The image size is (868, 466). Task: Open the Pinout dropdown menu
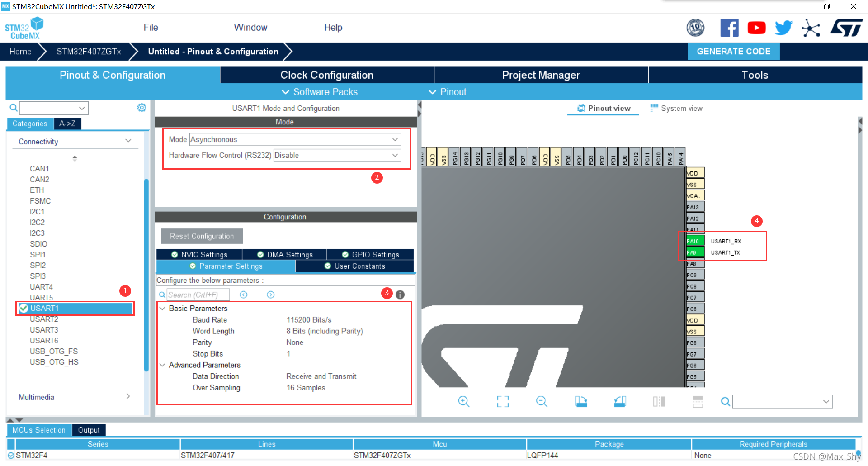click(448, 92)
